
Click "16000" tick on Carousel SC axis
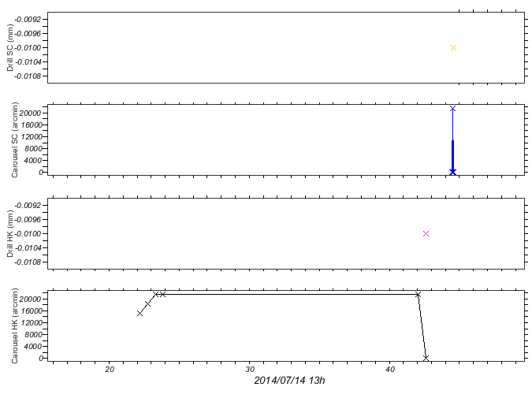tap(31, 125)
